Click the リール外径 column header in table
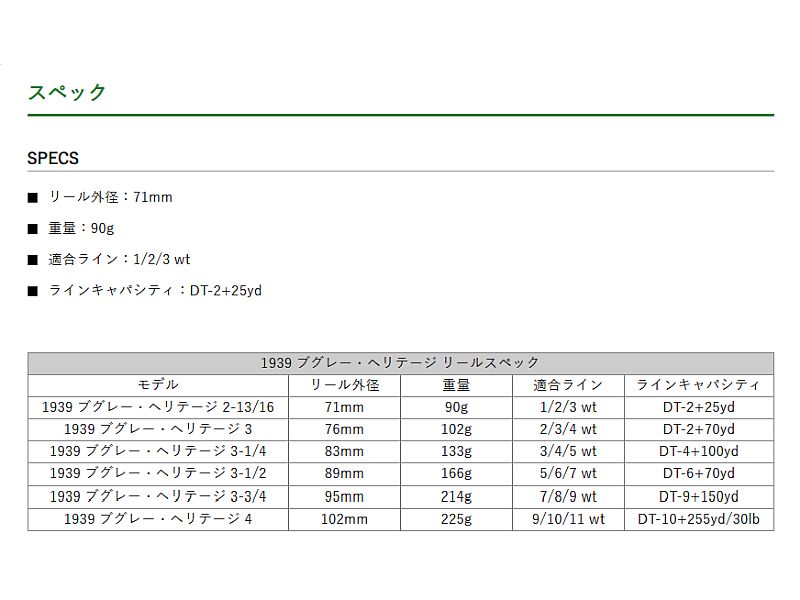Image resolution: width=800 pixels, height=600 pixels. [345, 385]
